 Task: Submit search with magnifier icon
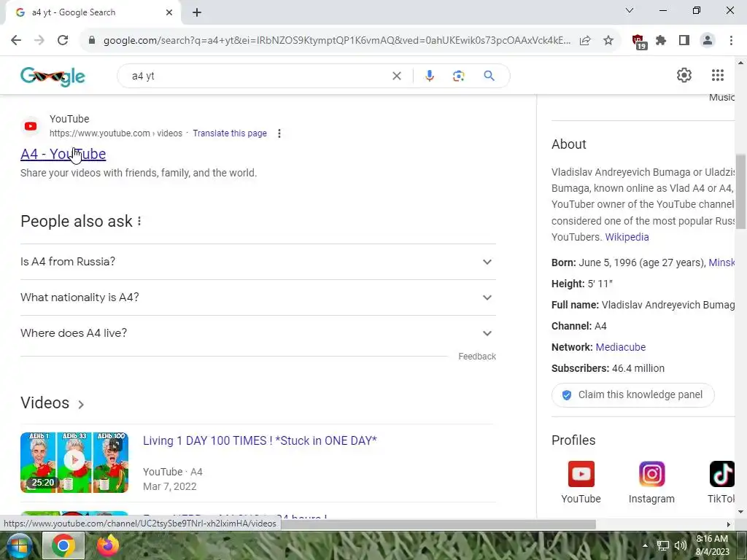[489, 76]
